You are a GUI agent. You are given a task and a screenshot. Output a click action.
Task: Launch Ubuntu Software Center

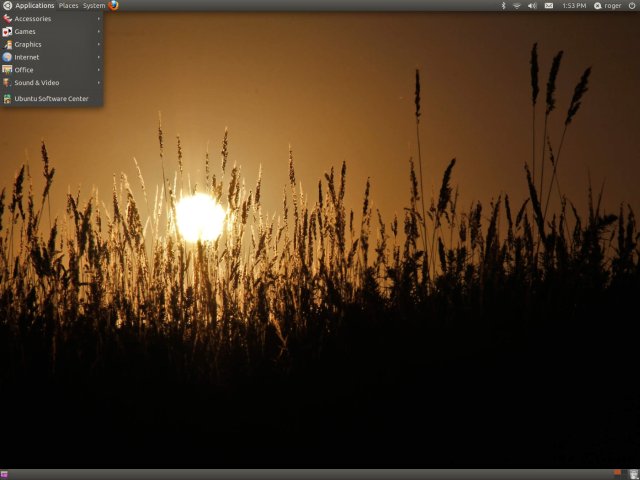[51, 98]
